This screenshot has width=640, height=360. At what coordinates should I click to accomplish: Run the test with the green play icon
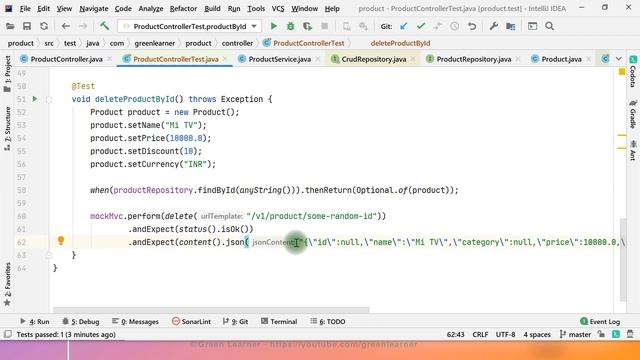point(273,27)
